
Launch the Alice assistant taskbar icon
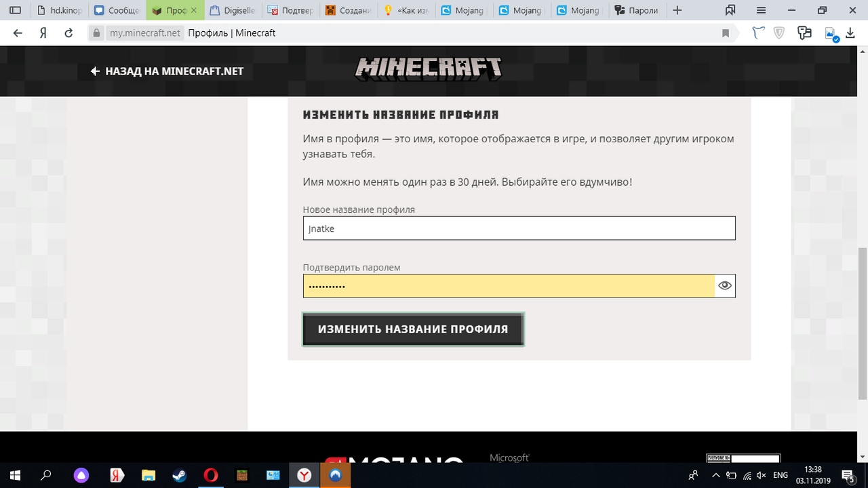point(81,475)
